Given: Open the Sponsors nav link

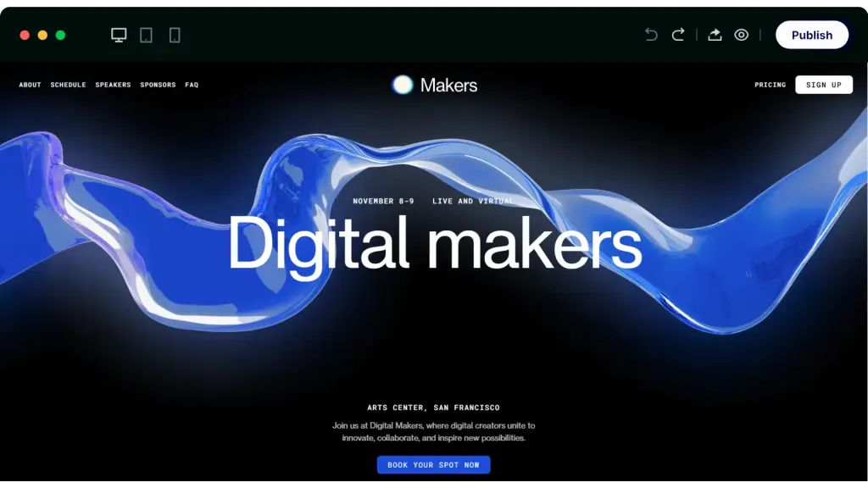Looking at the screenshot, I should pyautogui.click(x=158, y=85).
